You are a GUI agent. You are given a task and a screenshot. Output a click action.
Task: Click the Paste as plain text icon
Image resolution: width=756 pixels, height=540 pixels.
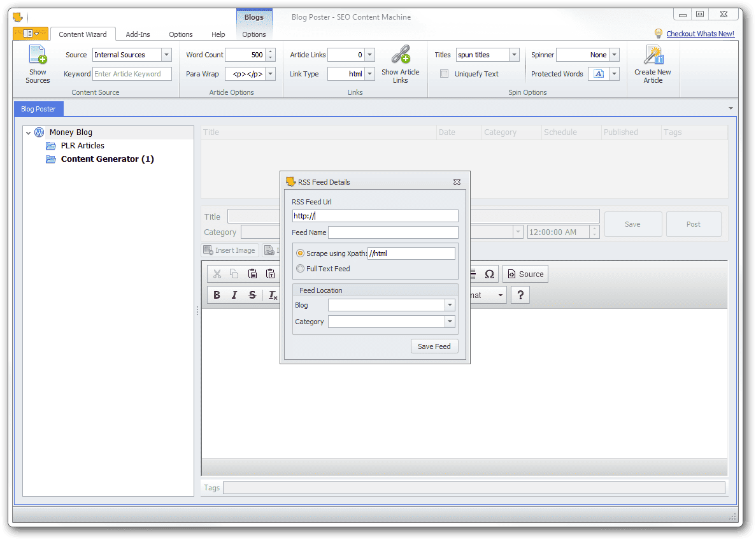(x=270, y=274)
